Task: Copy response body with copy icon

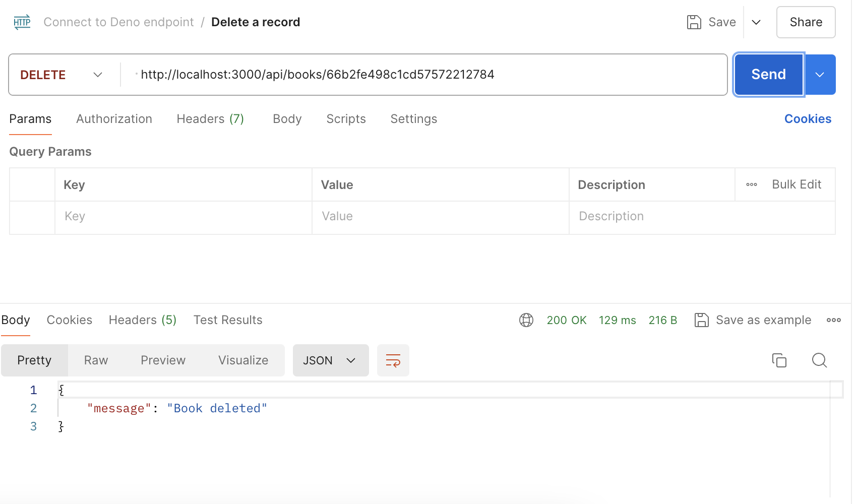Action: point(779,360)
